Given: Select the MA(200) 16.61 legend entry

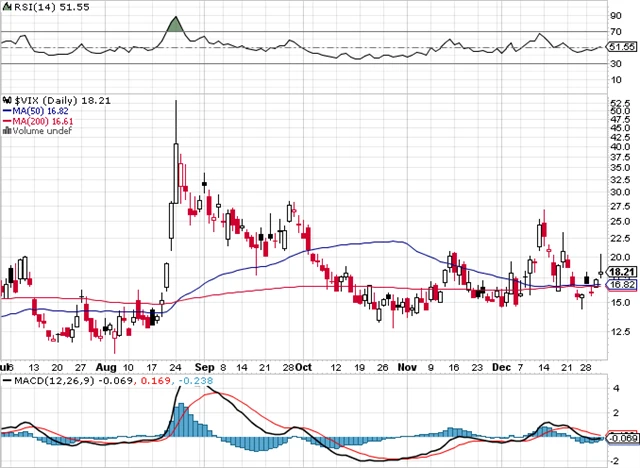Looking at the screenshot, I should (38, 120).
